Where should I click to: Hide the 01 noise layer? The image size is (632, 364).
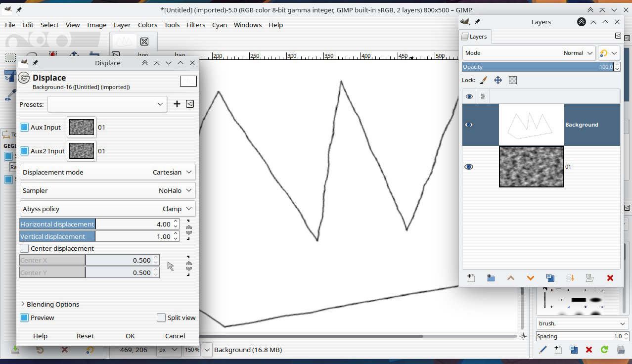pos(469,167)
